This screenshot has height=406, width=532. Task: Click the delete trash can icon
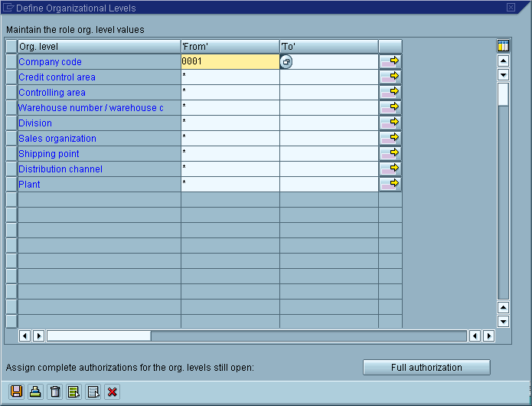pos(54,391)
